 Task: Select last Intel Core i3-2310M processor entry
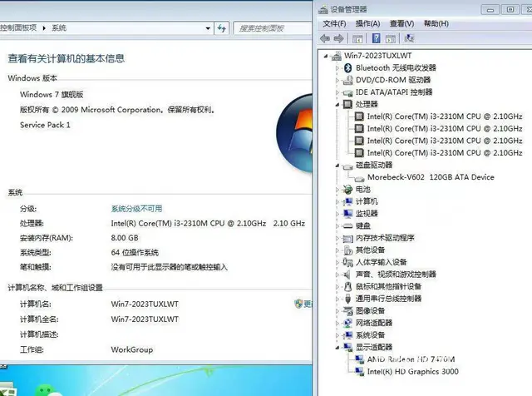[445, 153]
